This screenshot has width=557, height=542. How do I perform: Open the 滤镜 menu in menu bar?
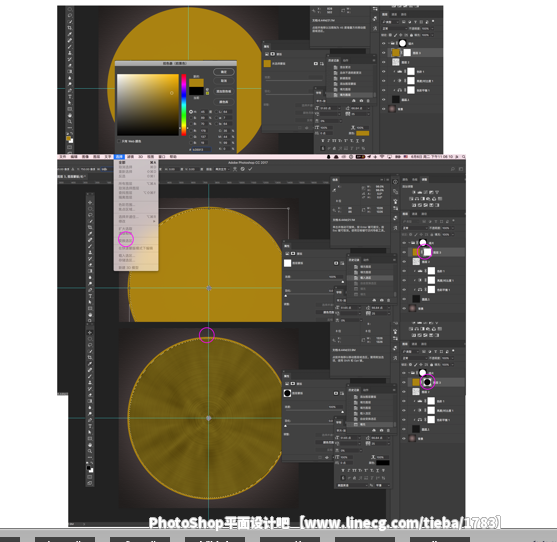point(130,157)
